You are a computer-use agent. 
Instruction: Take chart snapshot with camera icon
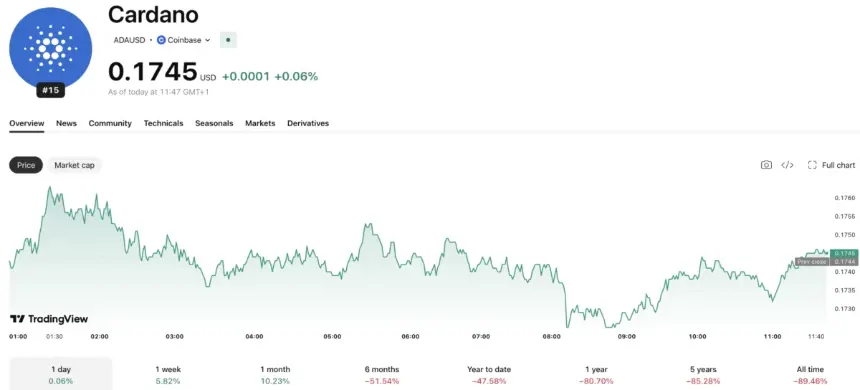pos(766,165)
